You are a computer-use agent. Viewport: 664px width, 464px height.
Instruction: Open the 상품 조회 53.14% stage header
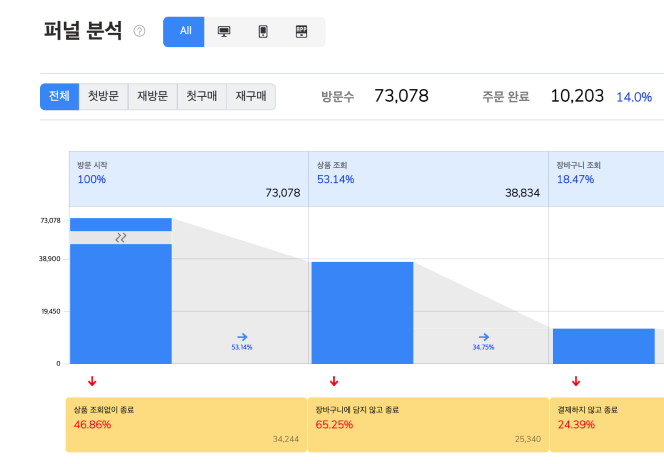[429, 179]
